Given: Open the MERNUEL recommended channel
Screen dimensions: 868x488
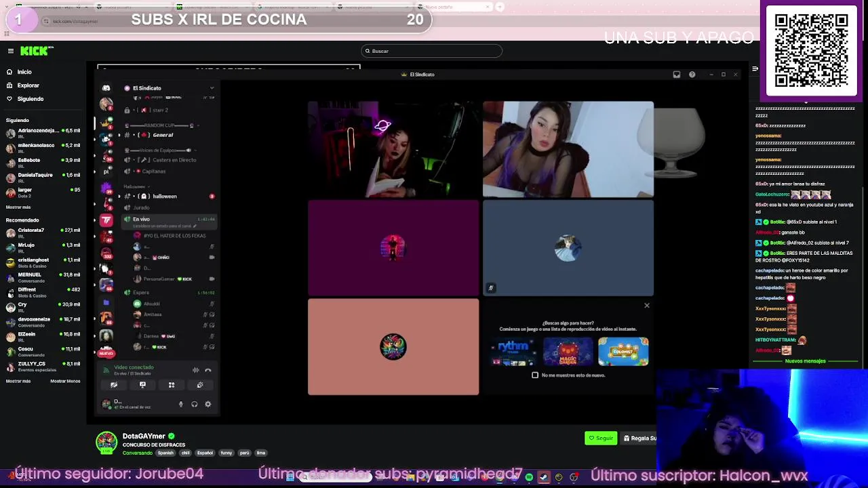Looking at the screenshot, I should click(x=43, y=277).
